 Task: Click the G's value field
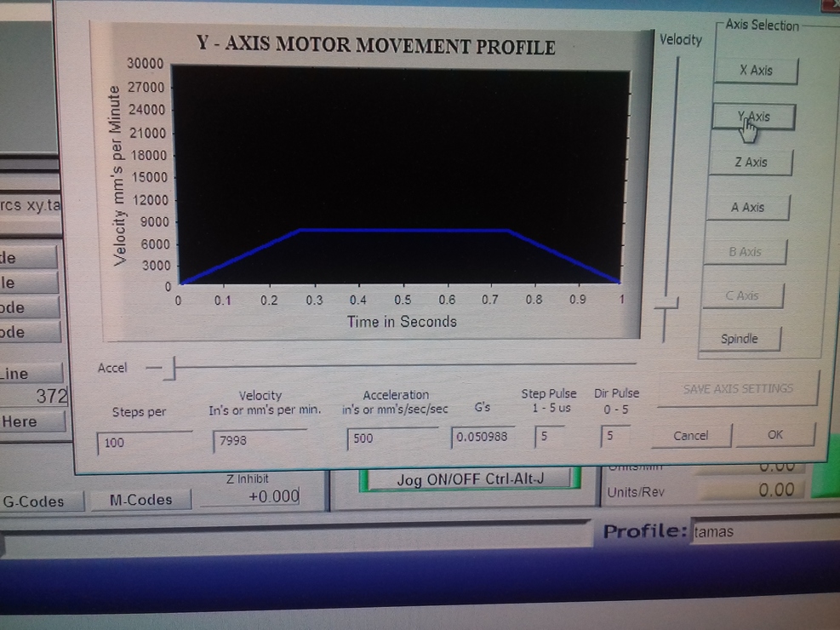(483, 437)
